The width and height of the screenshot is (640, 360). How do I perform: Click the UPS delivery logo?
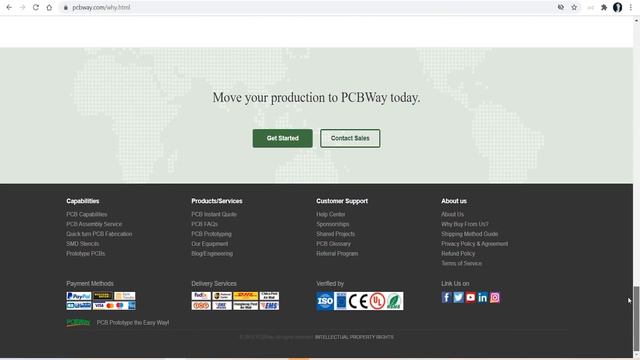[x=222, y=296]
